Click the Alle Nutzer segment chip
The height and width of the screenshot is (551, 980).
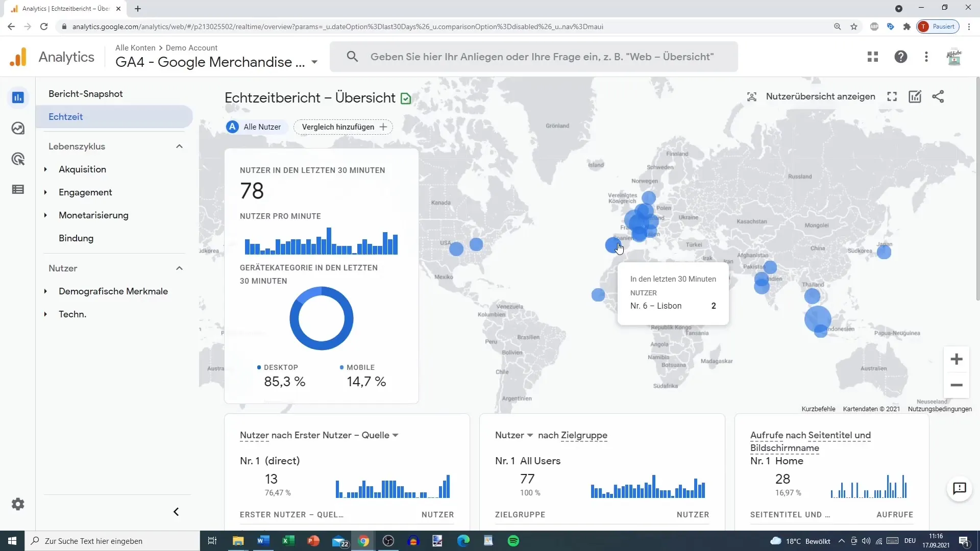click(257, 127)
